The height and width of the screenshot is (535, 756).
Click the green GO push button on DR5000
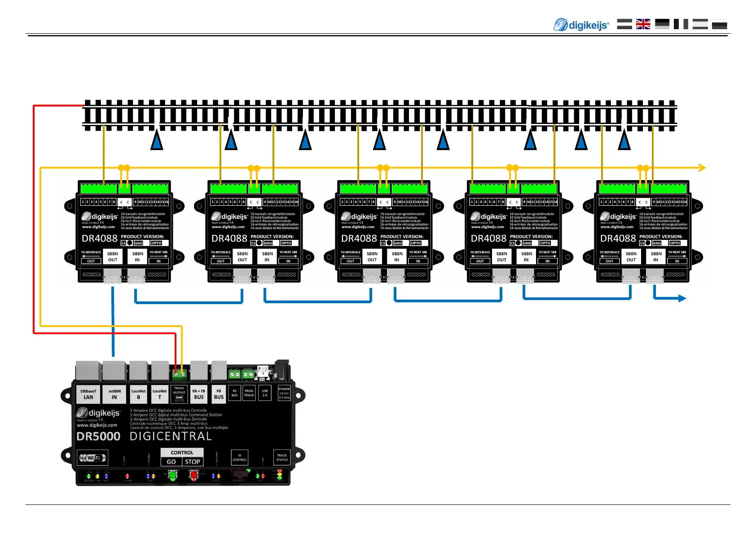(x=172, y=475)
